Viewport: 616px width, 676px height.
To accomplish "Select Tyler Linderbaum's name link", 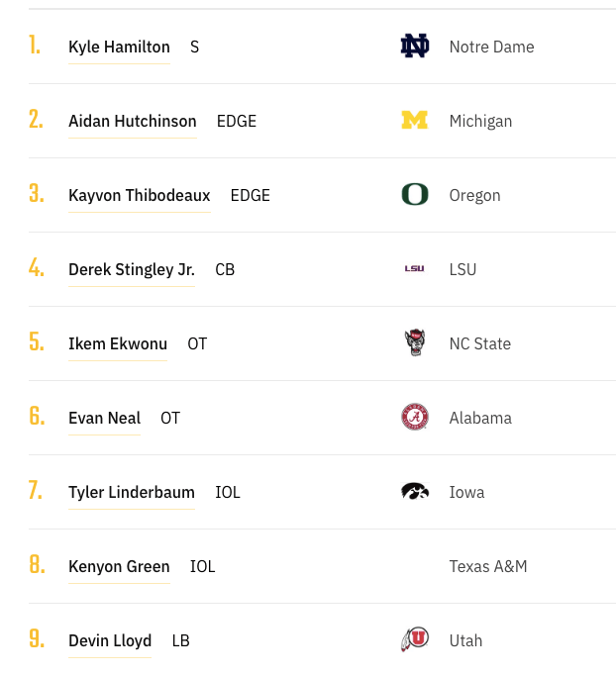I will [x=132, y=493].
